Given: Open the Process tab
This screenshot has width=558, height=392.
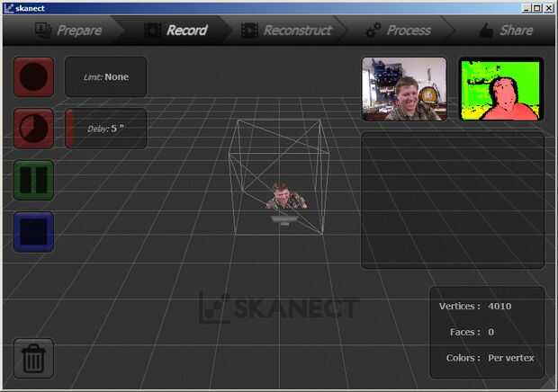Looking at the screenshot, I should click(x=399, y=31).
